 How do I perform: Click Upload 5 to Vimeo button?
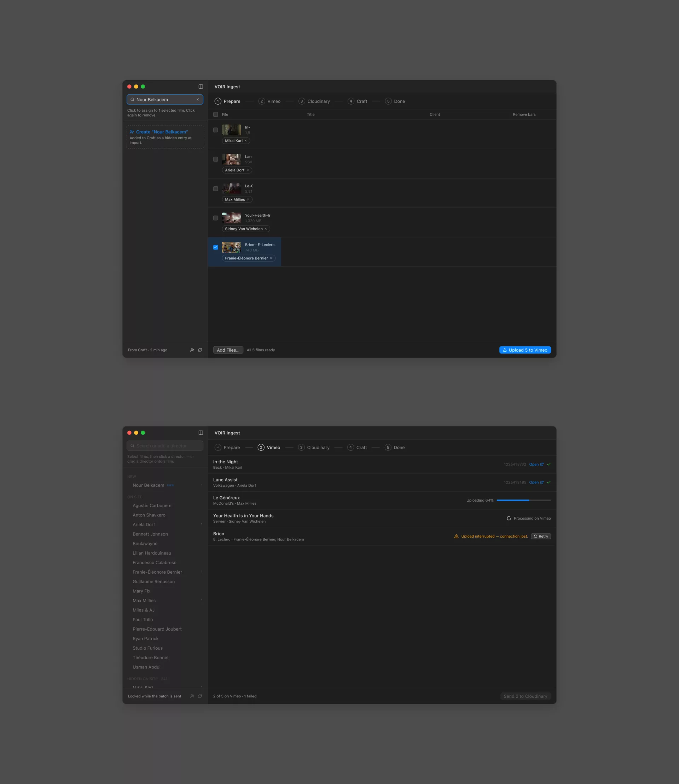[525, 350]
